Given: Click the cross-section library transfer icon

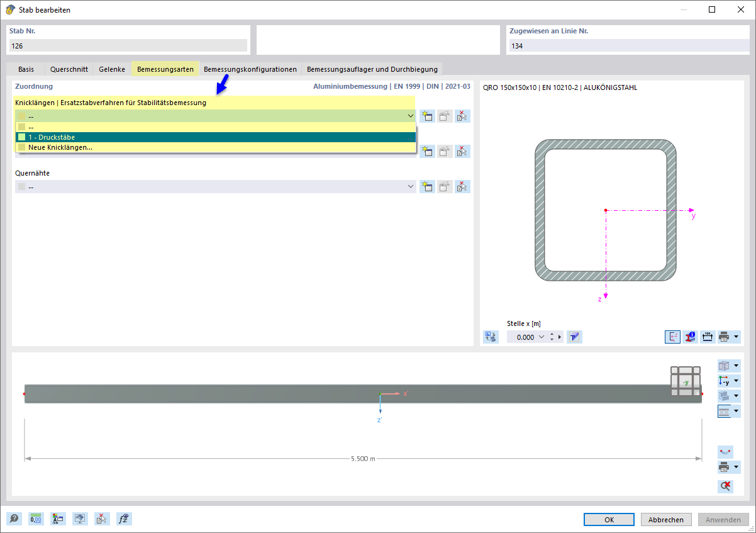Looking at the screenshot, I should point(491,337).
